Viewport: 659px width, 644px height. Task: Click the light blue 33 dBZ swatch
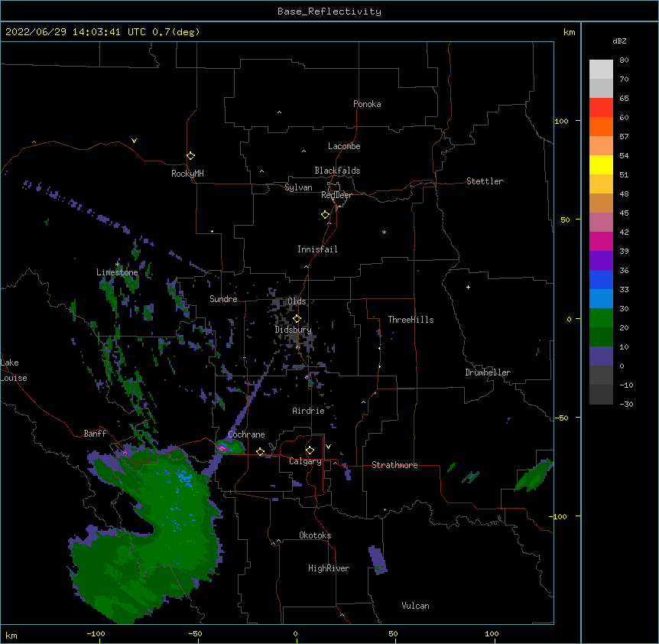(x=601, y=298)
